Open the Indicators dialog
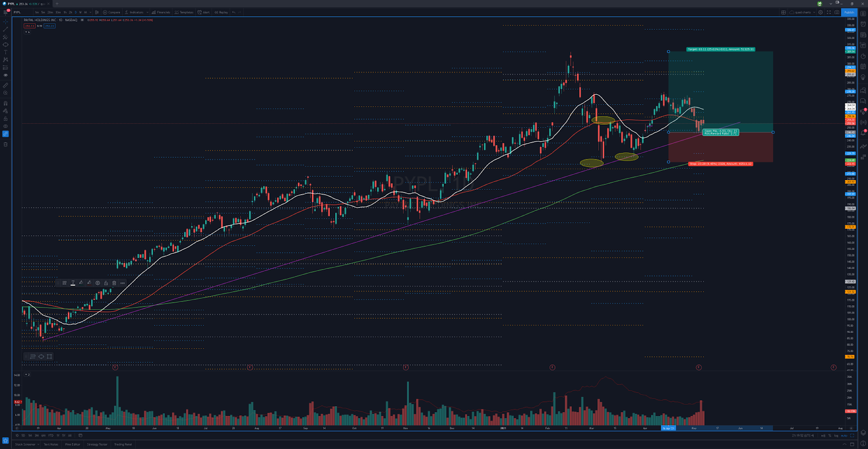Viewport: 868px width, 449px height. (x=135, y=12)
